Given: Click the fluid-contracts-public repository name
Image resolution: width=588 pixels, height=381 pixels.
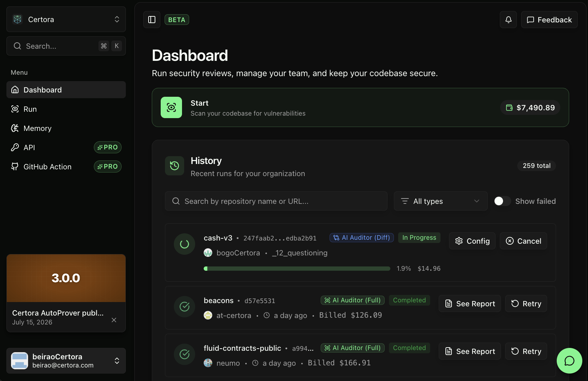Looking at the screenshot, I should click(x=242, y=348).
